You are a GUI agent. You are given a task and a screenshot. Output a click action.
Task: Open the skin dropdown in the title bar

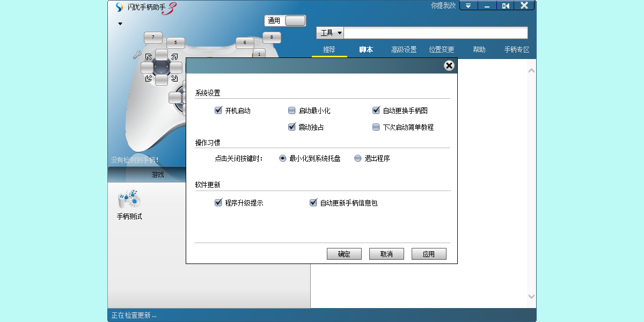coord(467,5)
